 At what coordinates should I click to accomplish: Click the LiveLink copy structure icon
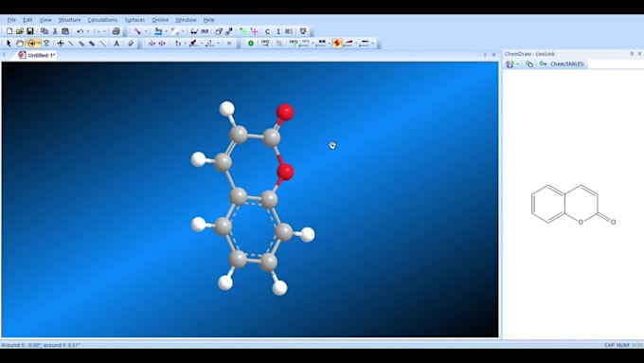529,64
